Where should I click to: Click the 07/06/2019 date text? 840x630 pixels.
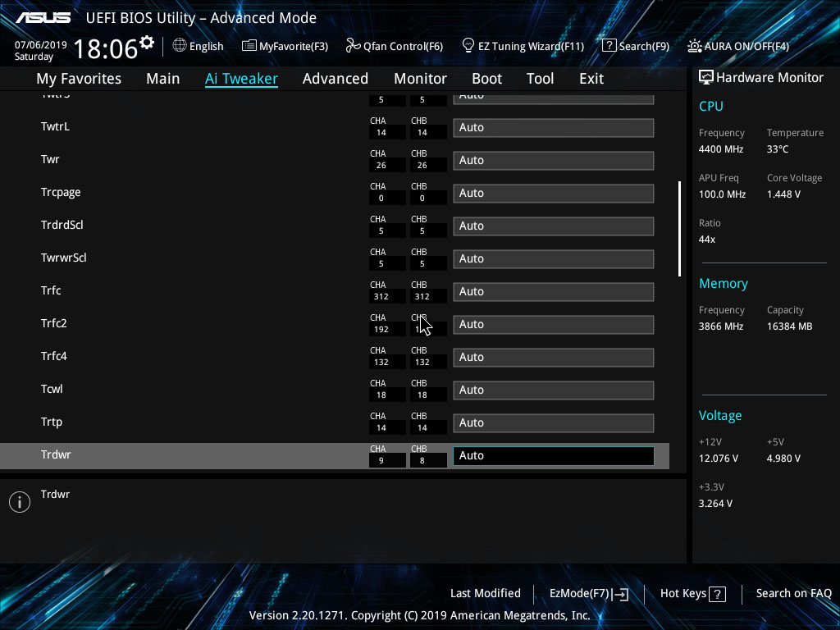(x=41, y=45)
